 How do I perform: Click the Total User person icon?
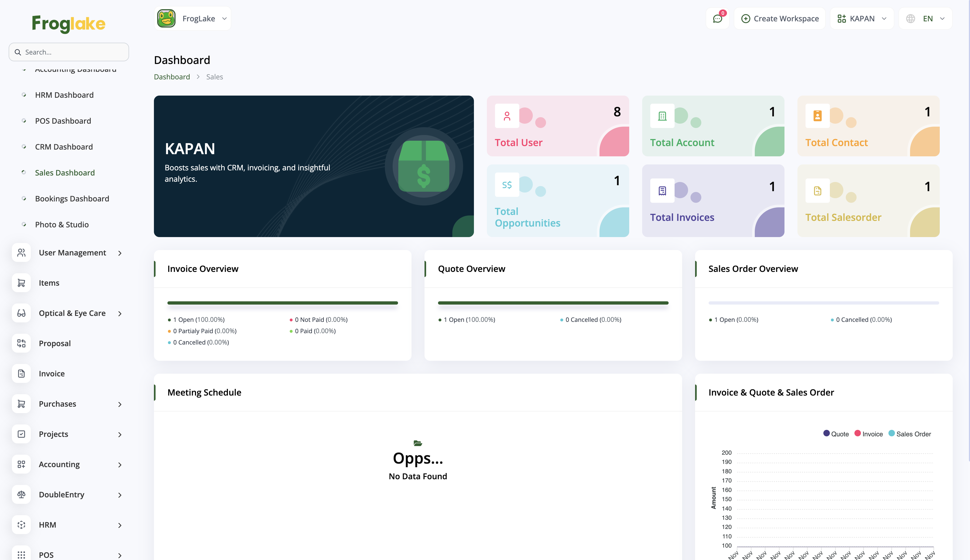pos(507,116)
